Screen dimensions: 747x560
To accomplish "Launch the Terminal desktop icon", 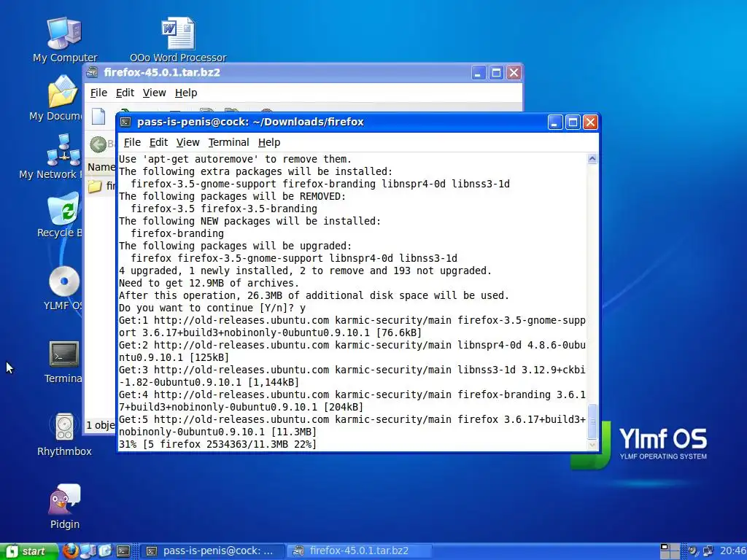I will 64,354.
